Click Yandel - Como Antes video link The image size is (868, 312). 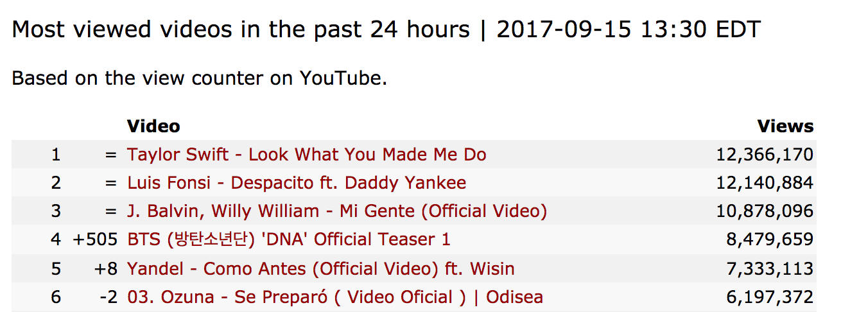pyautogui.click(x=320, y=268)
